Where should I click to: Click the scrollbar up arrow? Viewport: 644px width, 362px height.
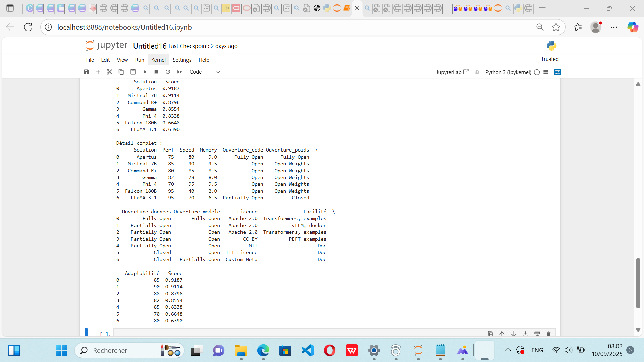(638, 84)
